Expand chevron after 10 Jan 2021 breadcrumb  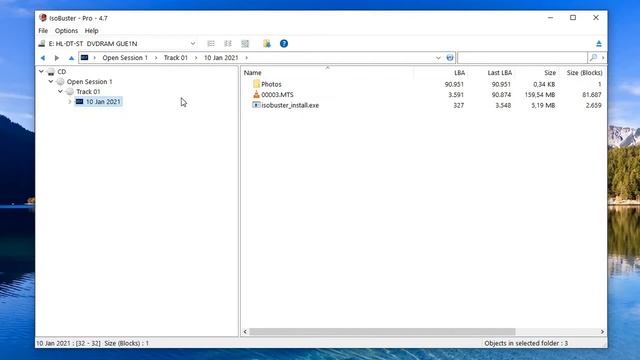246,58
